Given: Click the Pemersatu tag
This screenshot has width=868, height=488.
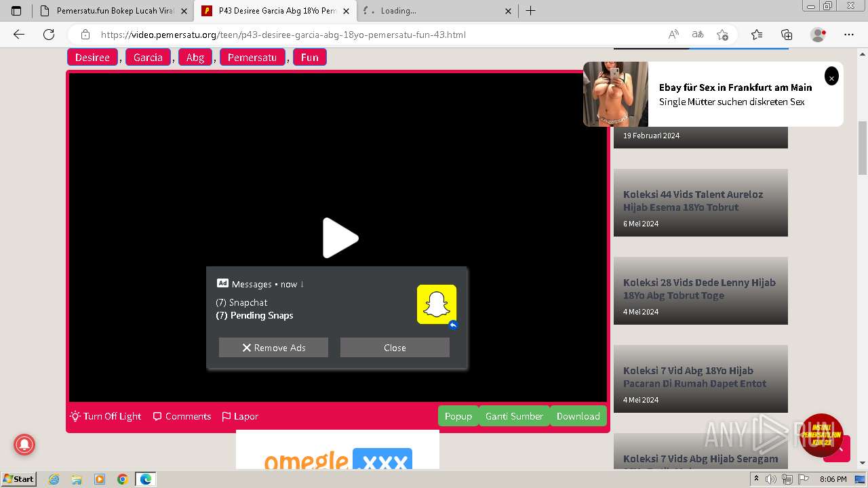Looking at the screenshot, I should (x=252, y=58).
